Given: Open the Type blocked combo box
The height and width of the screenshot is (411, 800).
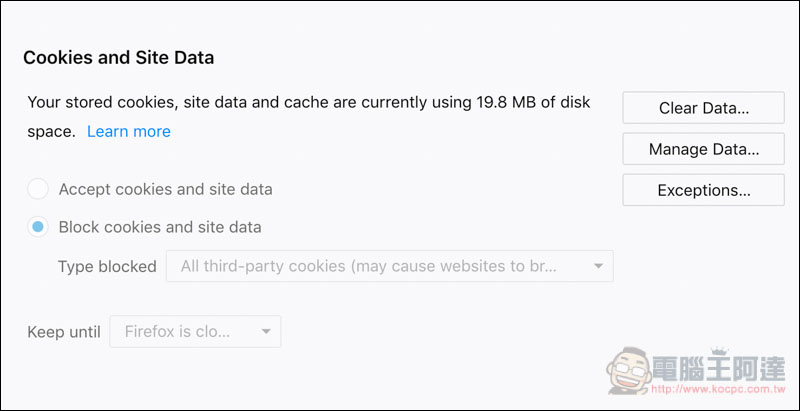Looking at the screenshot, I should point(389,266).
